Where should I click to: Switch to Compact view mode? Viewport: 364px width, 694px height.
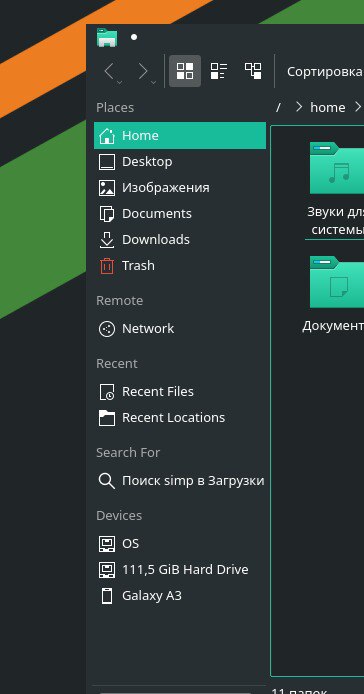click(x=219, y=71)
